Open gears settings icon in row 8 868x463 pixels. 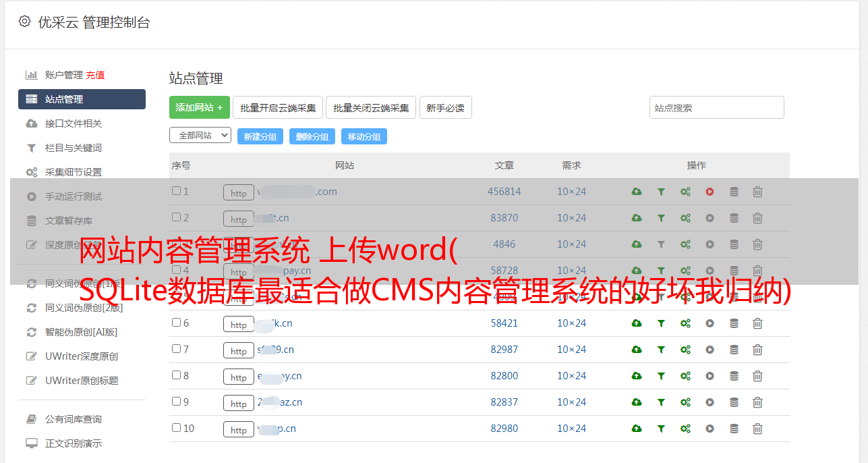click(685, 376)
